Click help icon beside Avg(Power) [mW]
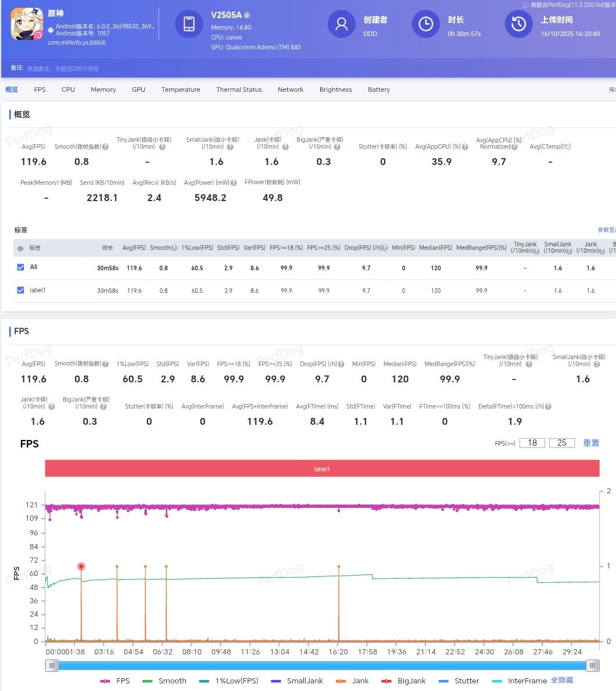The image size is (616, 691). pyautogui.click(x=234, y=183)
